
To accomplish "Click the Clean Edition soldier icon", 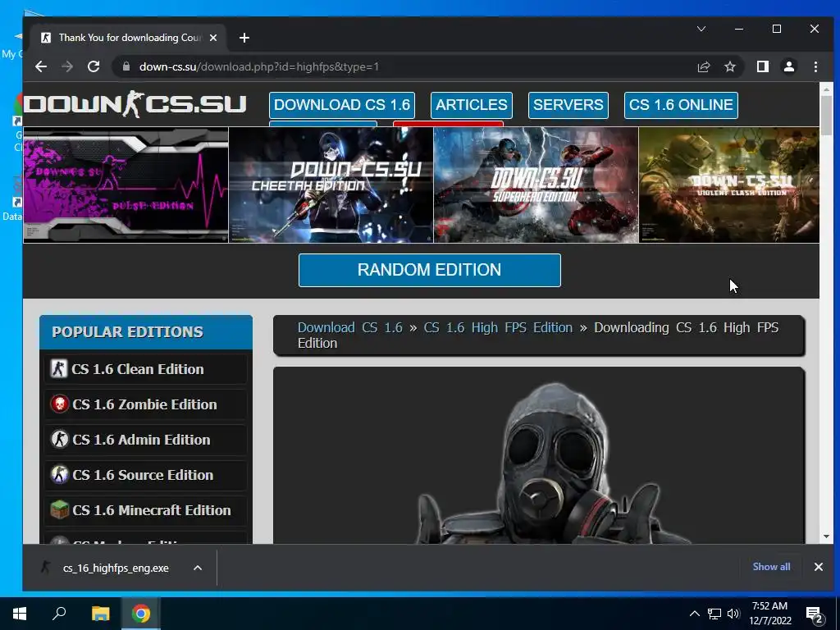I will [x=59, y=368].
